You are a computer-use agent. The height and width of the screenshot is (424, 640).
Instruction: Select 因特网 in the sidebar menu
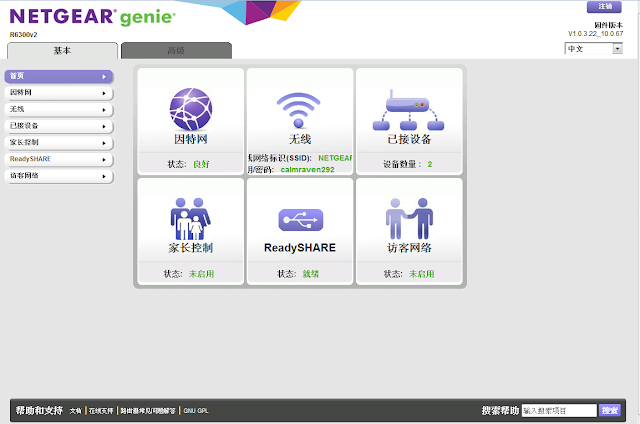59,93
